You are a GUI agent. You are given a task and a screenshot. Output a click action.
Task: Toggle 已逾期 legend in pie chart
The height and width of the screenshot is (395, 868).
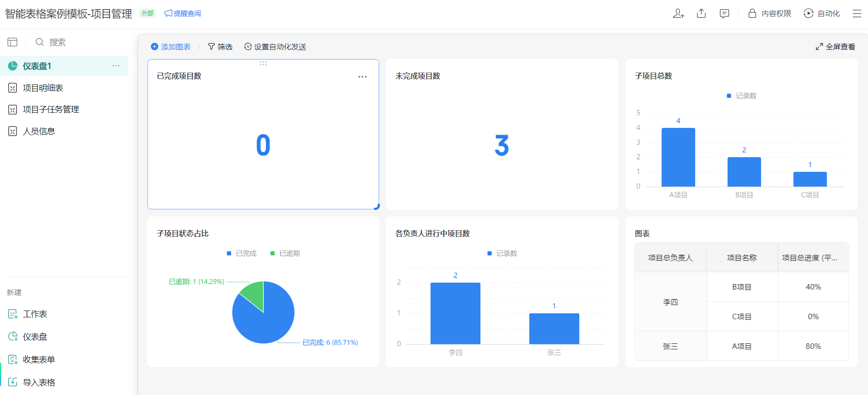[285, 253]
